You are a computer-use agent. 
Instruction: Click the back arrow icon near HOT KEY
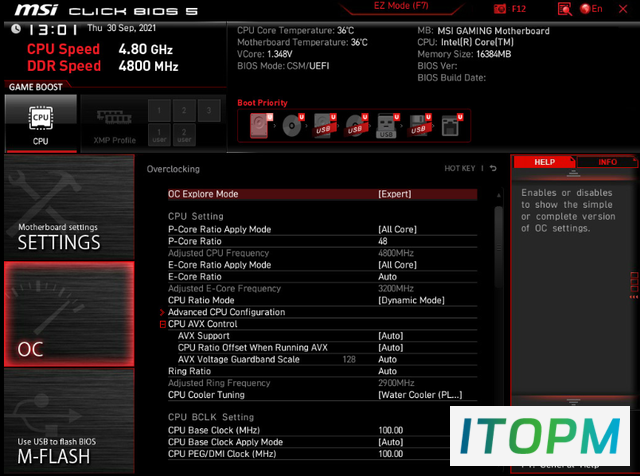[x=493, y=168]
